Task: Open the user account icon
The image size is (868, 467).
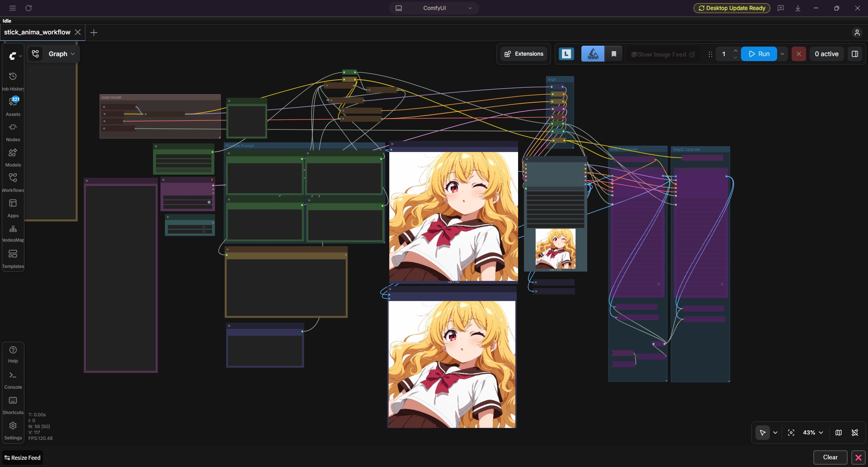Action: (857, 33)
